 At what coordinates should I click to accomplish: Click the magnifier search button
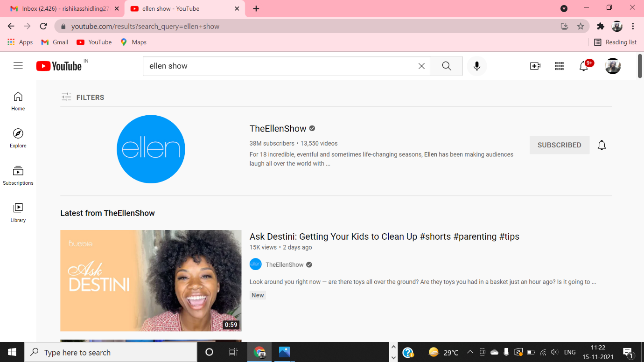pyautogui.click(x=447, y=66)
